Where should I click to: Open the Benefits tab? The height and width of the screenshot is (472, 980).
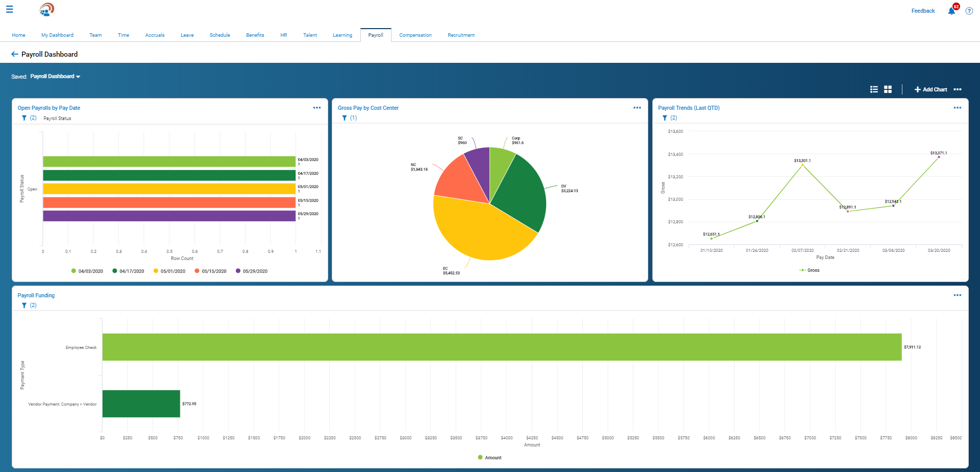click(x=255, y=35)
